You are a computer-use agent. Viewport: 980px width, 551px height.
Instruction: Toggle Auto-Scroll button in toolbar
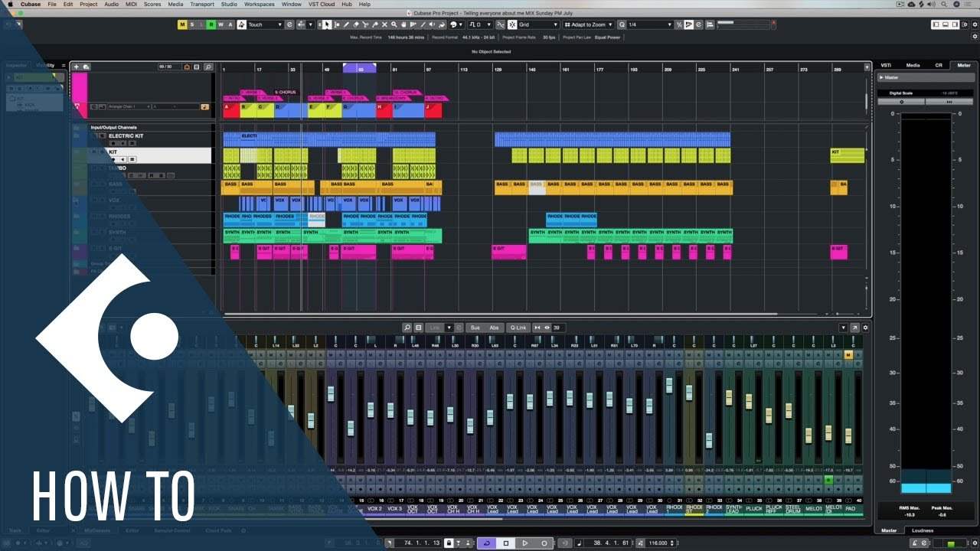[301, 24]
